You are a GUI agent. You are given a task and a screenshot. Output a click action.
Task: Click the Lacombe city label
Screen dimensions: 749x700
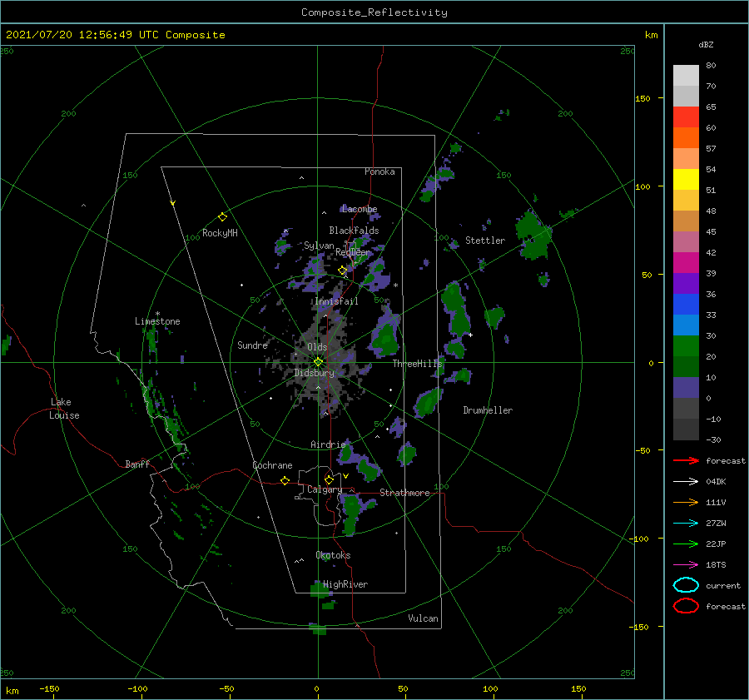pos(360,209)
